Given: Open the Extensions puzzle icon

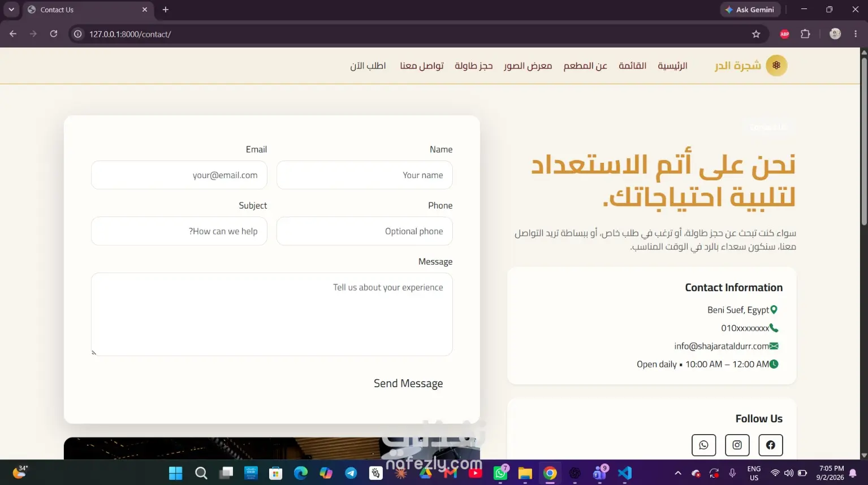Looking at the screenshot, I should point(805,34).
